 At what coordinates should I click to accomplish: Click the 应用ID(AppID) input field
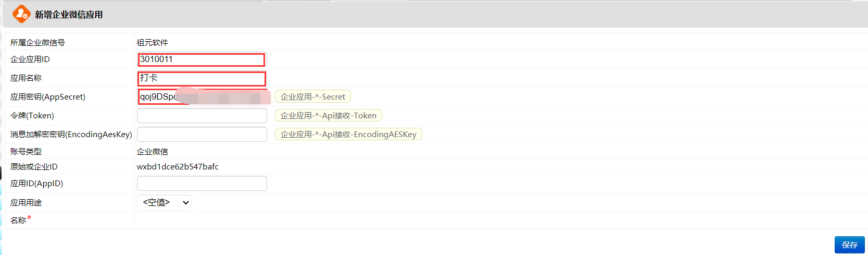pos(202,184)
